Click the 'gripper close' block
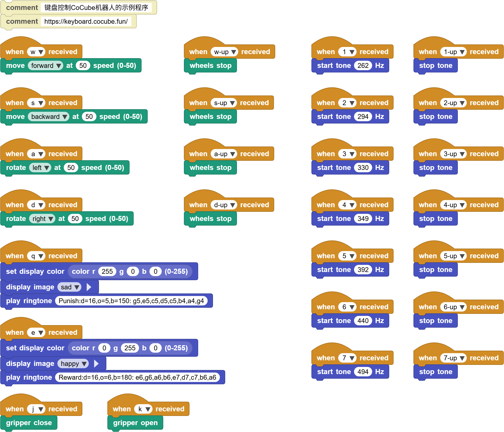 (x=29, y=423)
